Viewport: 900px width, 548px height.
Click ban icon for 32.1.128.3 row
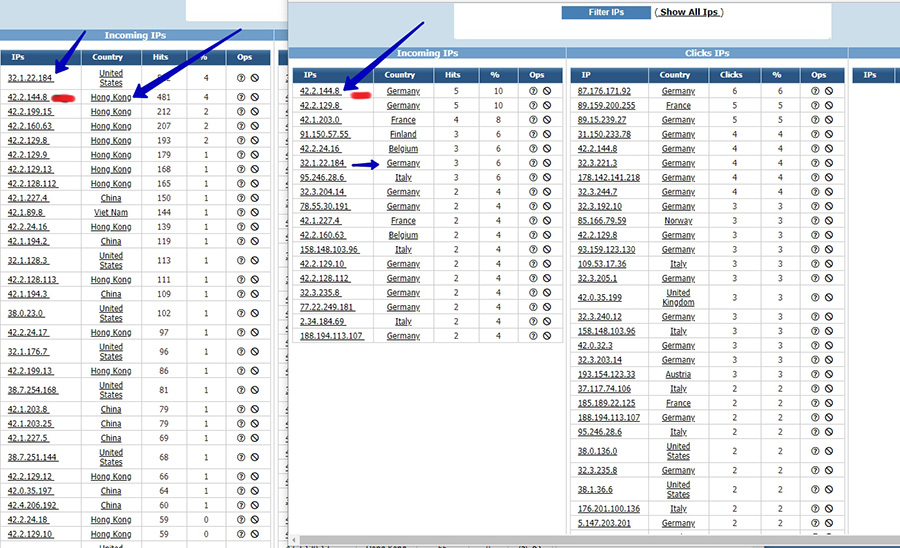[255, 261]
